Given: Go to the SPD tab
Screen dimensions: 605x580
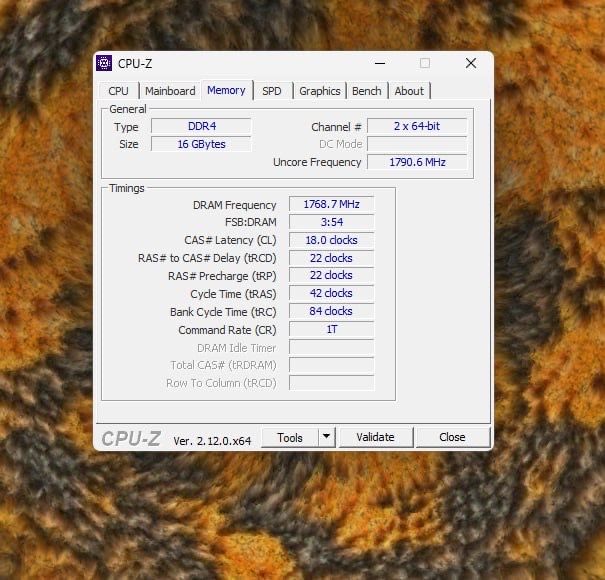Looking at the screenshot, I should click(272, 91).
